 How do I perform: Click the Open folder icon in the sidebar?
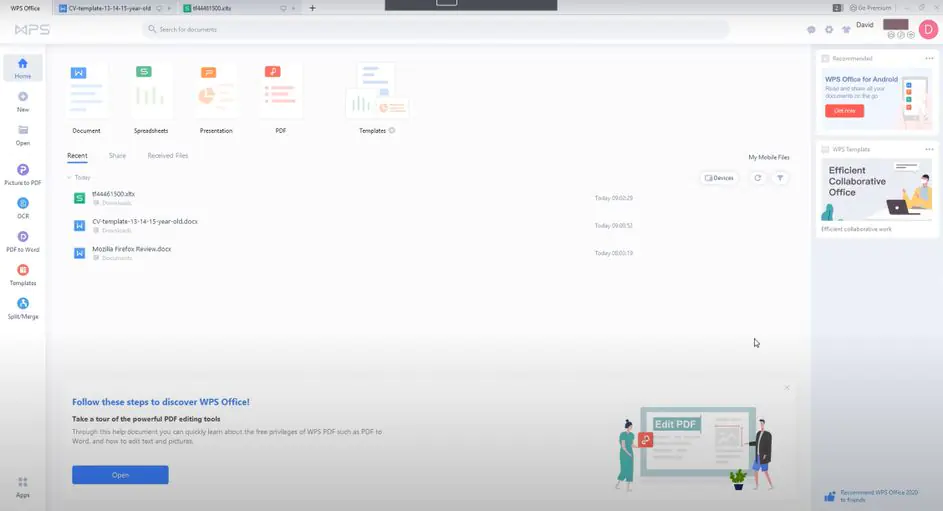tap(23, 130)
